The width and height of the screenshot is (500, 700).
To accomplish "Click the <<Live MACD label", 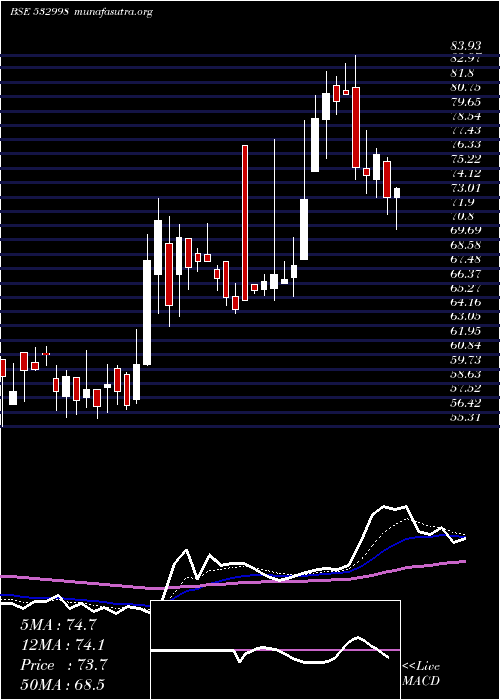I will tap(421, 674).
